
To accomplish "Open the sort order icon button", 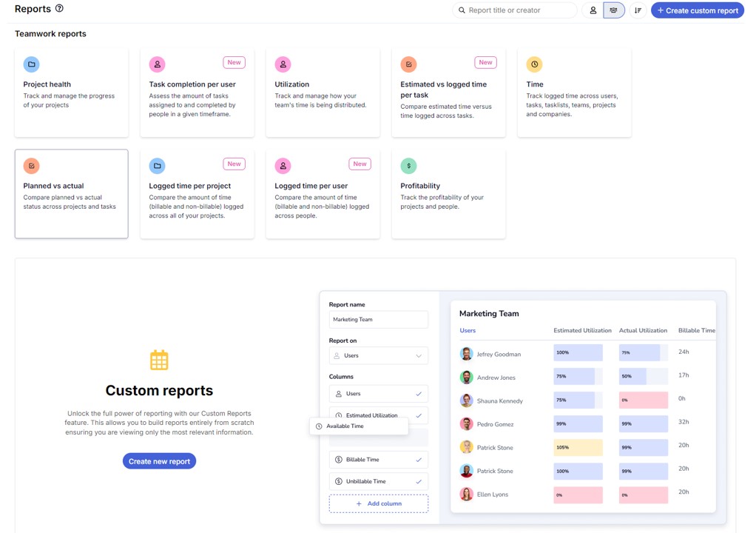I will pos(638,10).
